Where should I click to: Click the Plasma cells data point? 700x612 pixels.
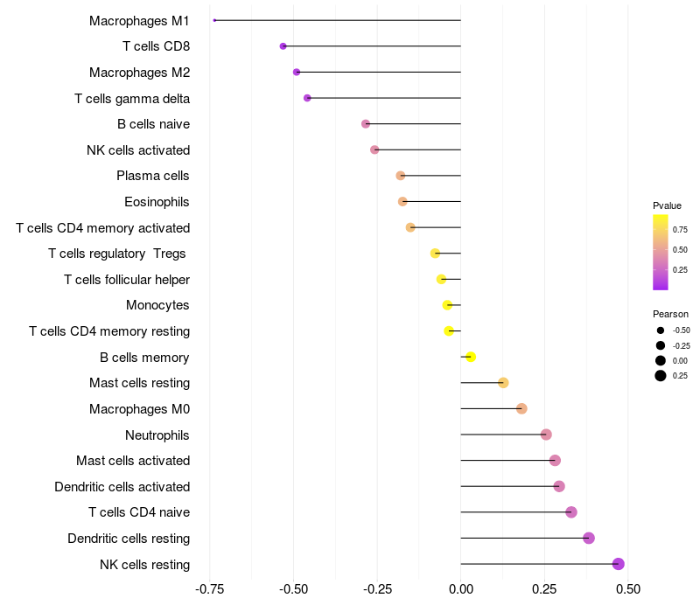[401, 176]
